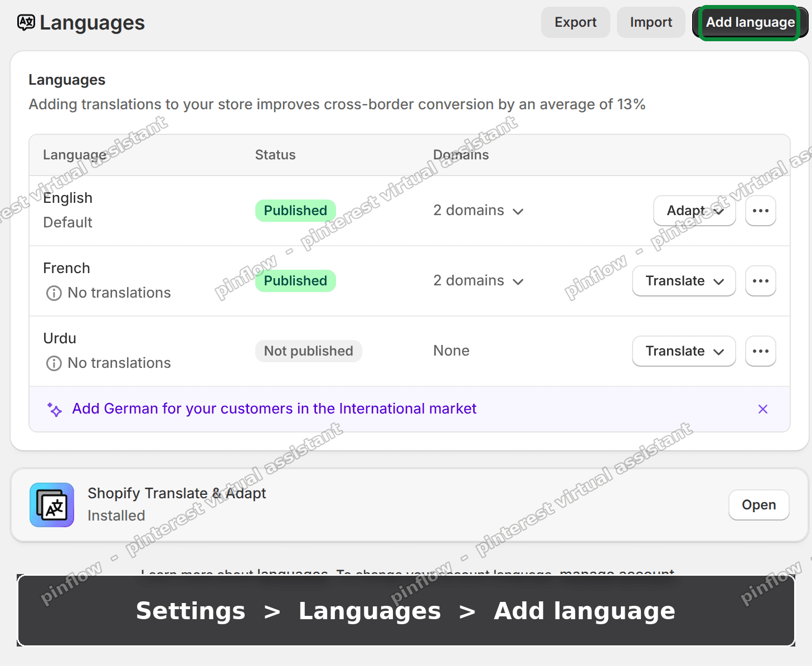Click the info icon beside Urdu No translations
The height and width of the screenshot is (666, 812).
tap(54, 363)
